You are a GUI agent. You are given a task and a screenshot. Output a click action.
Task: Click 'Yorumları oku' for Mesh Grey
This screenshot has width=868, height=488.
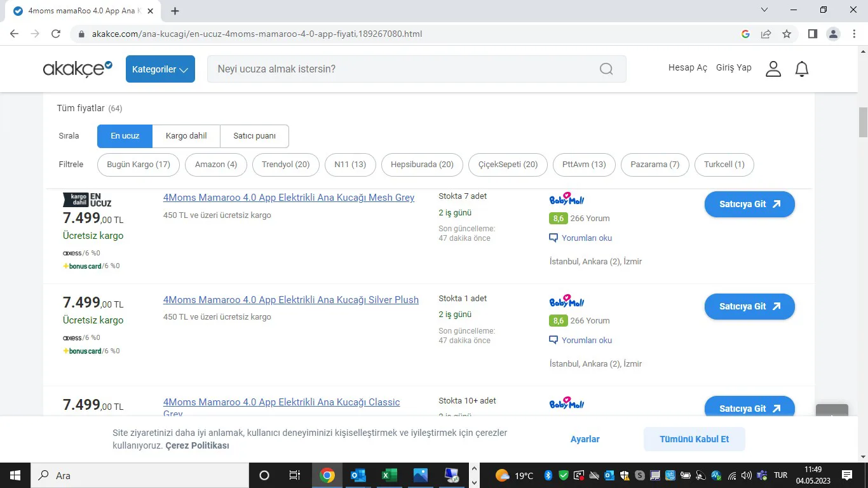click(580, 238)
